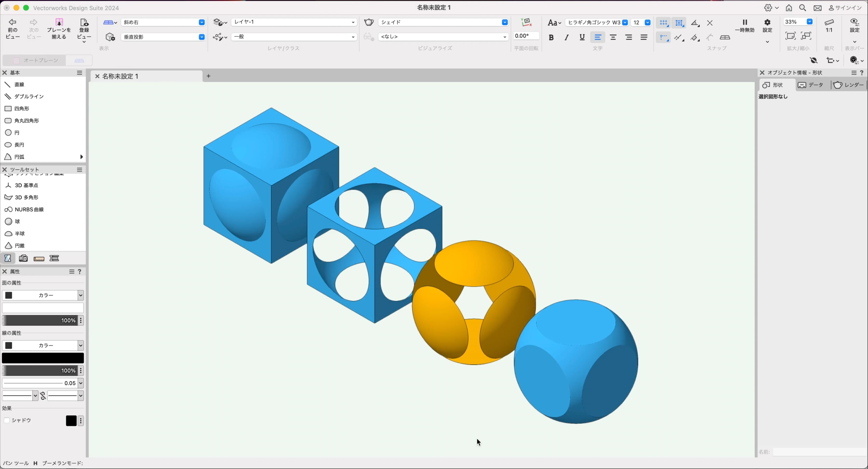868x469 pixels.
Task: Toggle snap to object
Action: (x=679, y=23)
